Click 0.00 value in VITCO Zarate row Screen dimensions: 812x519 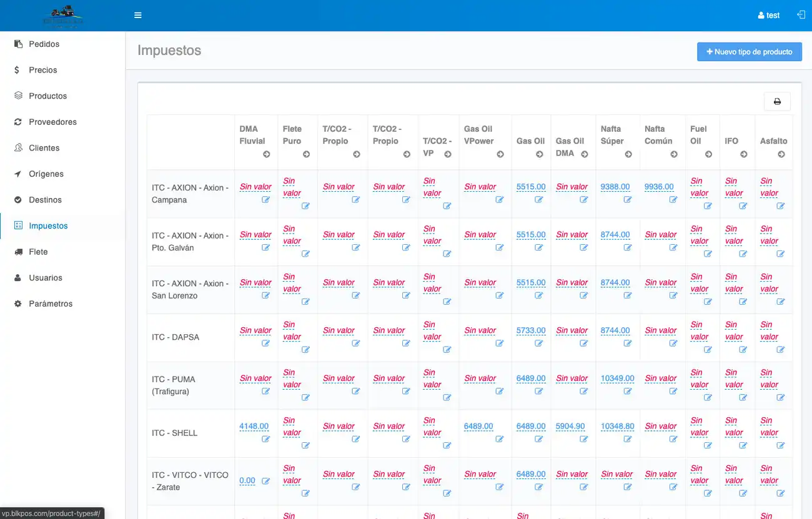(247, 481)
